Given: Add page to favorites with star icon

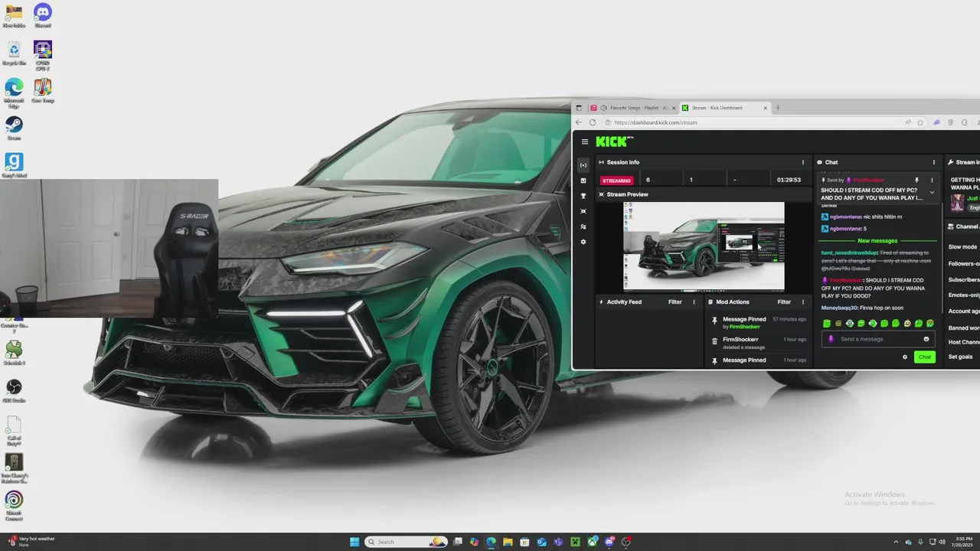Looking at the screenshot, I should (921, 122).
